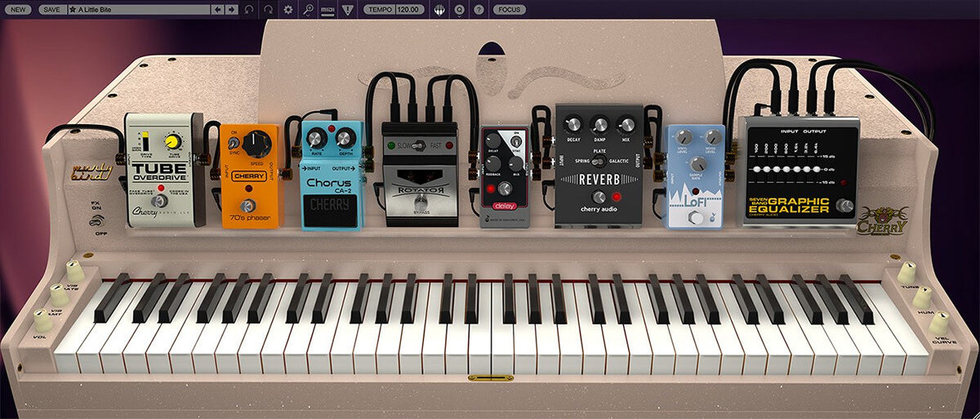
Task: Click the FOCUS button
Action: pos(509,10)
